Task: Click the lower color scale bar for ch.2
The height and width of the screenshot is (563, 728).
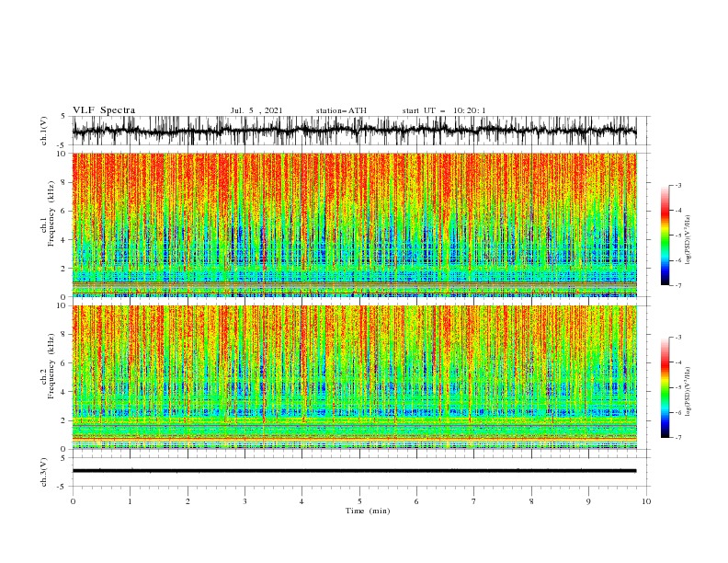Action: (665, 387)
